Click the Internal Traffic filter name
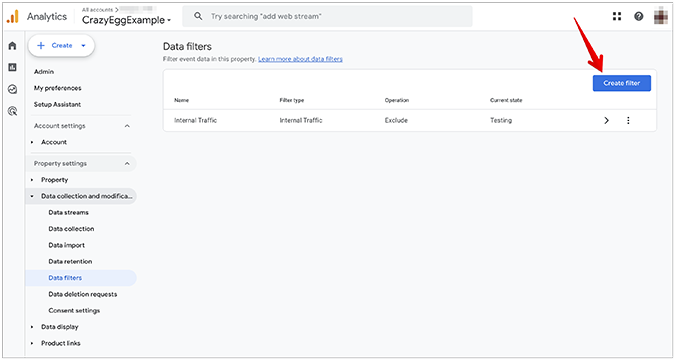This screenshot has width=675, height=360. (x=195, y=121)
